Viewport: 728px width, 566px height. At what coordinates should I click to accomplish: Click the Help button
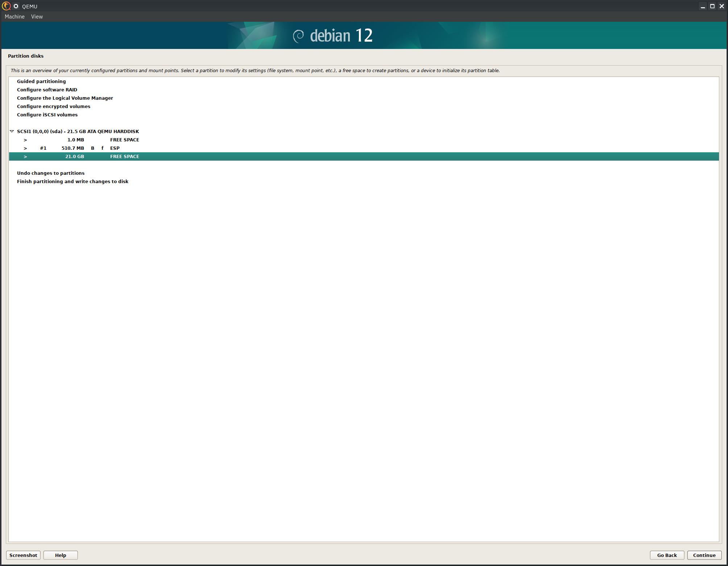(61, 555)
